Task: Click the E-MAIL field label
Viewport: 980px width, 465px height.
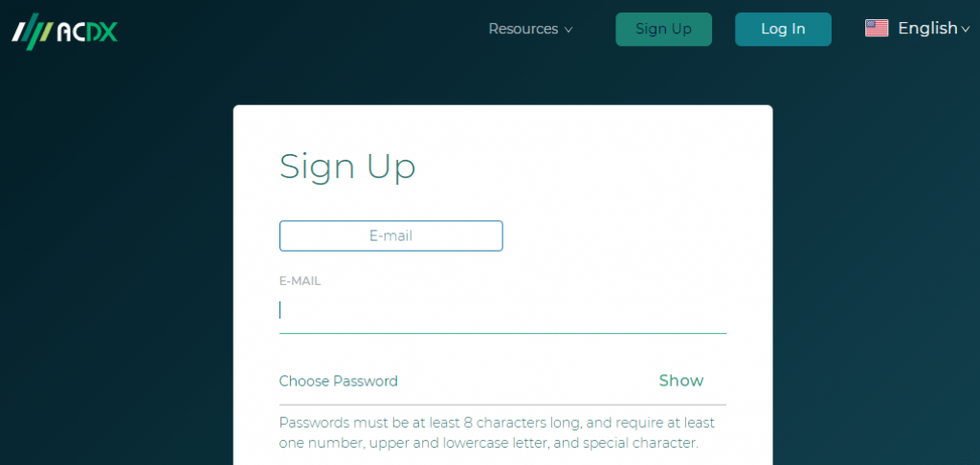Action: point(300,281)
